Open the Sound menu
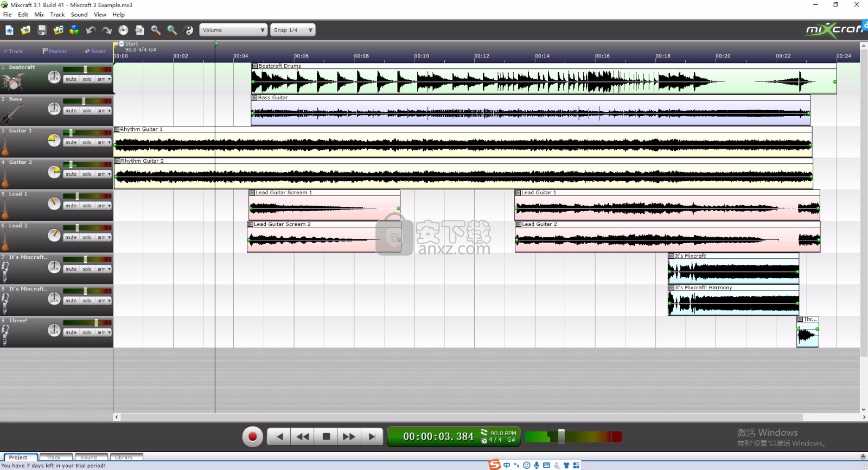 pyautogui.click(x=79, y=15)
